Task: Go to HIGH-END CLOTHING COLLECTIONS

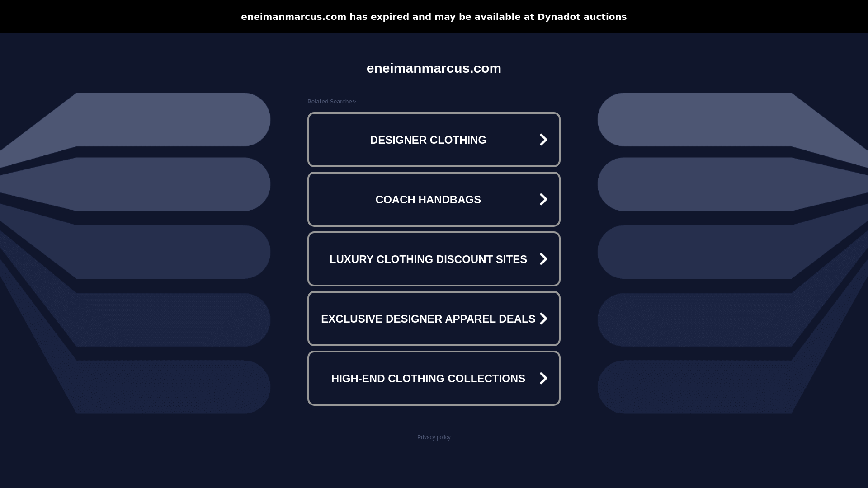Action: pyautogui.click(x=434, y=378)
